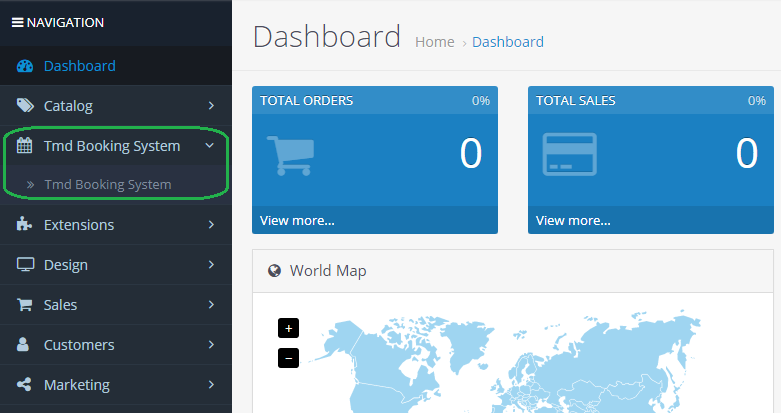
Task: Click the Dashboard page title
Action: point(327,36)
